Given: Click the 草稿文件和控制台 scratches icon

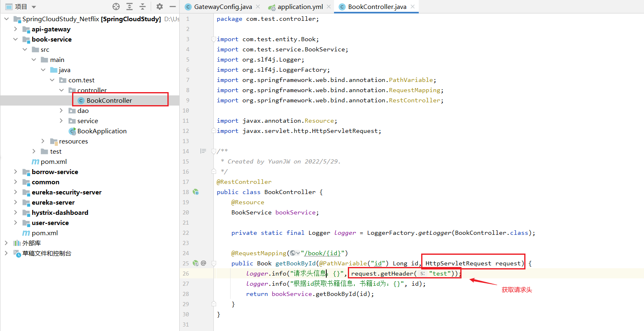Looking at the screenshot, I should [x=17, y=253].
